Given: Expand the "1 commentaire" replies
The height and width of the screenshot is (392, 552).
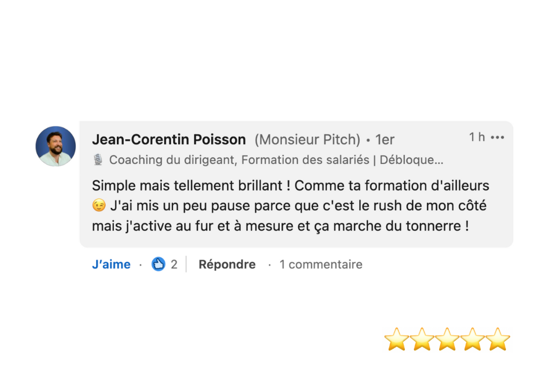Looking at the screenshot, I should click(321, 265).
